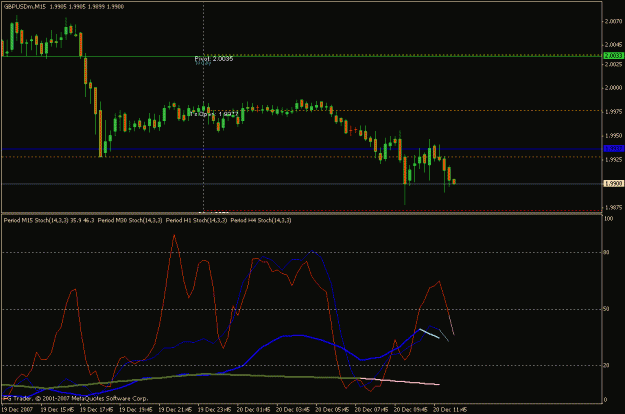Click the 1.9925 price axis label

pos(613,159)
